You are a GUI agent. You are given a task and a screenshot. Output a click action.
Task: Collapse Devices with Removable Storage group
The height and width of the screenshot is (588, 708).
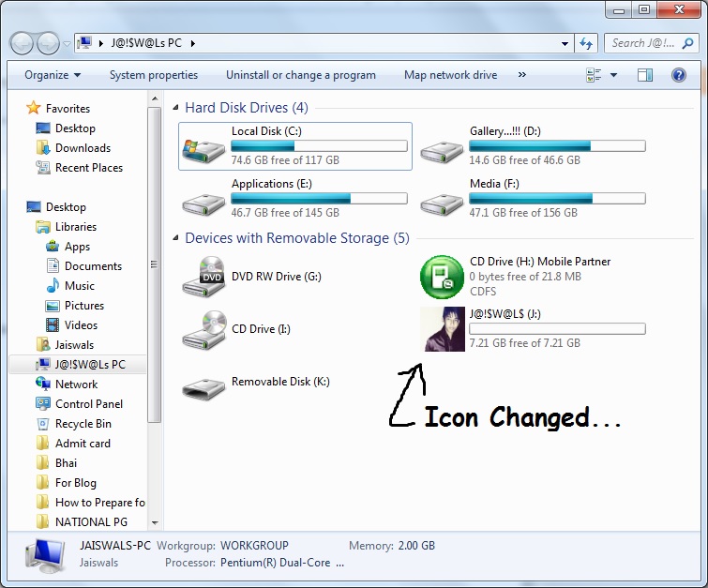click(x=175, y=238)
